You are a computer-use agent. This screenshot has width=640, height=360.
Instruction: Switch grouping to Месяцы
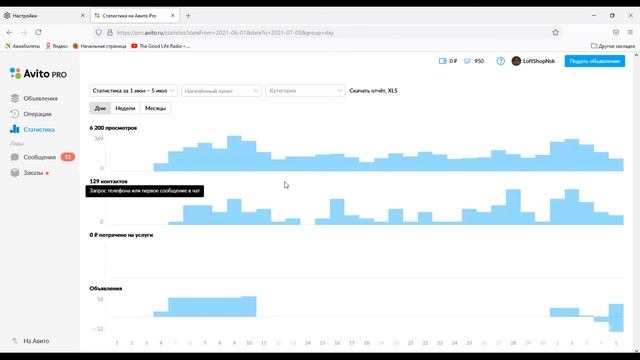click(156, 108)
